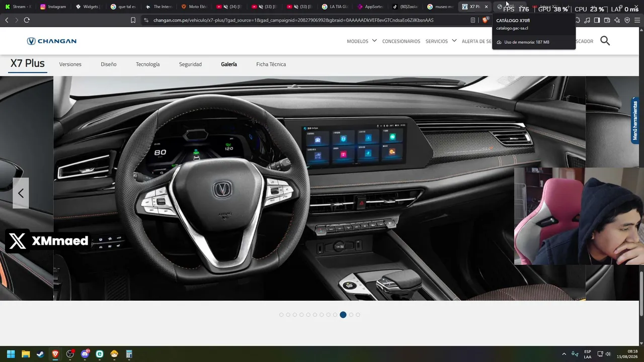This screenshot has width=644, height=362.
Task: Click the active blue gallery dot
Action: 343,315
